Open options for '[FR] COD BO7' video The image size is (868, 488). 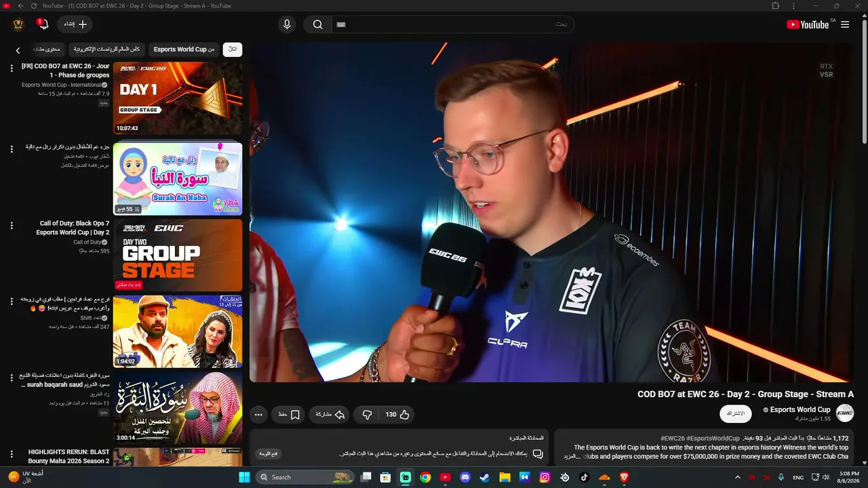[x=12, y=68]
